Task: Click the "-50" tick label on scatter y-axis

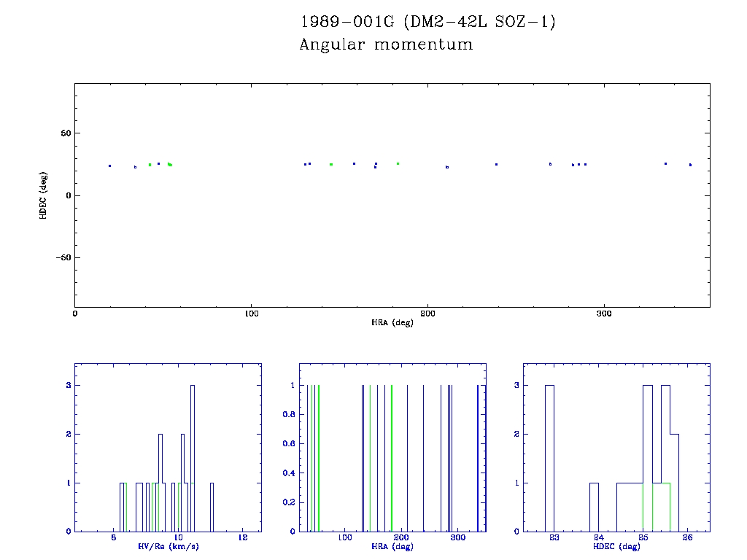Action: pos(61,257)
